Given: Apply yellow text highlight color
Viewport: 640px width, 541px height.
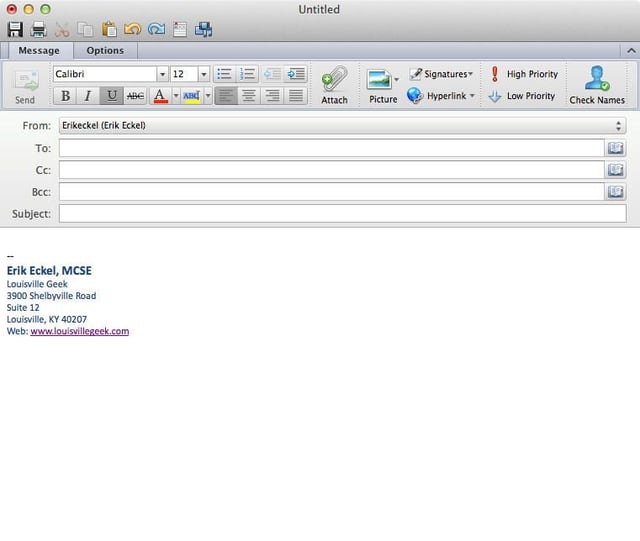Looking at the screenshot, I should coord(191,96).
